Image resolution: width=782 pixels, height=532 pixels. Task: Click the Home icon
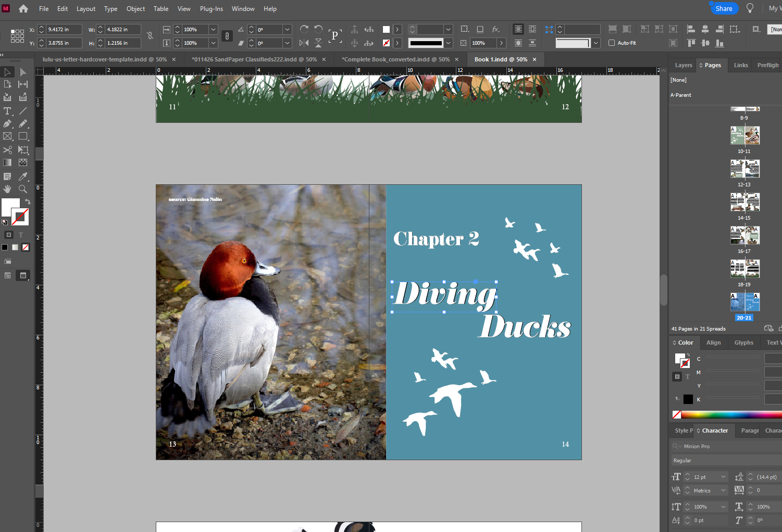tap(23, 8)
